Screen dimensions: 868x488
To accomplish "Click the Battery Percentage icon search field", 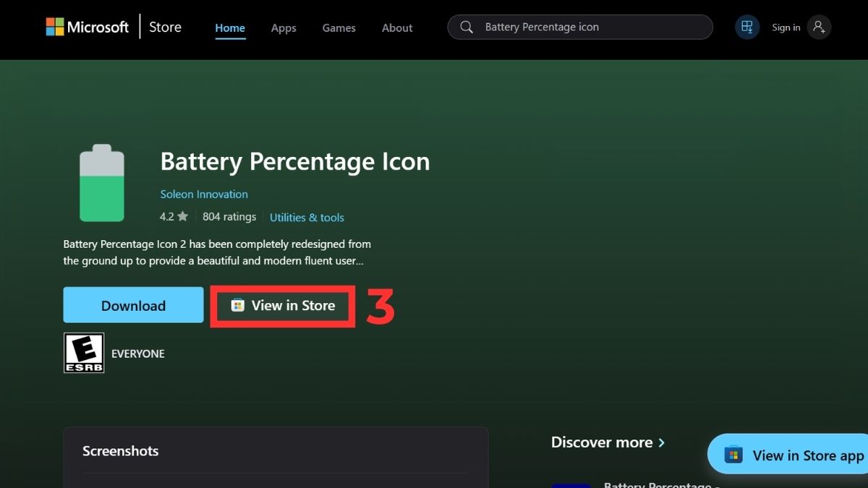I will click(x=579, y=27).
